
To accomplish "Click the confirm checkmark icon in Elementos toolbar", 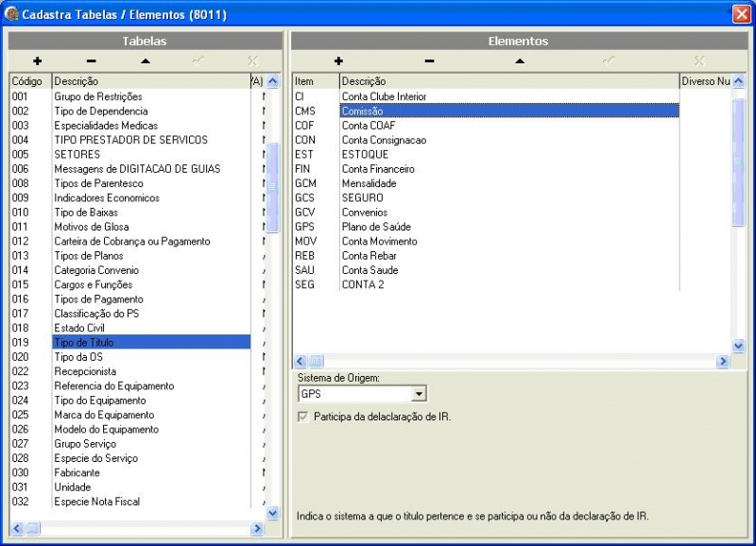I will [x=609, y=60].
